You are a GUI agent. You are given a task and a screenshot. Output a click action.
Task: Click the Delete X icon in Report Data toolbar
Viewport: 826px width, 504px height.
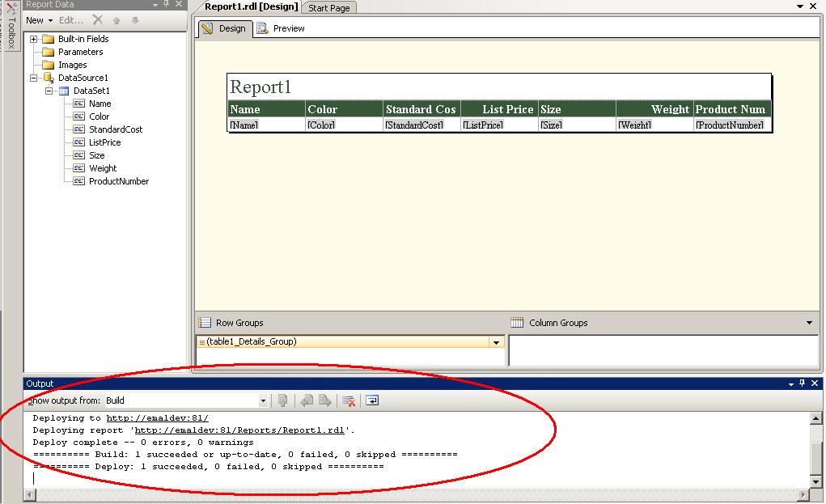point(97,20)
